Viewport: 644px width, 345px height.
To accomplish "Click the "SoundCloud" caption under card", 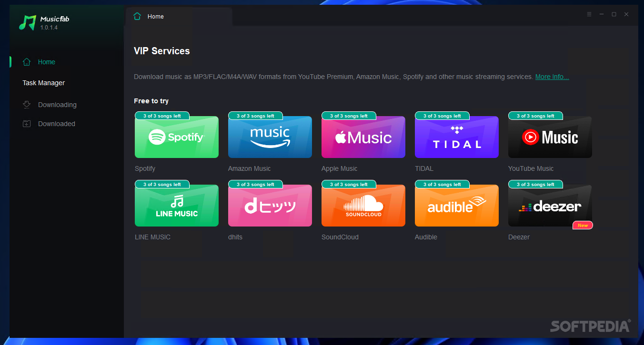I will pos(340,237).
